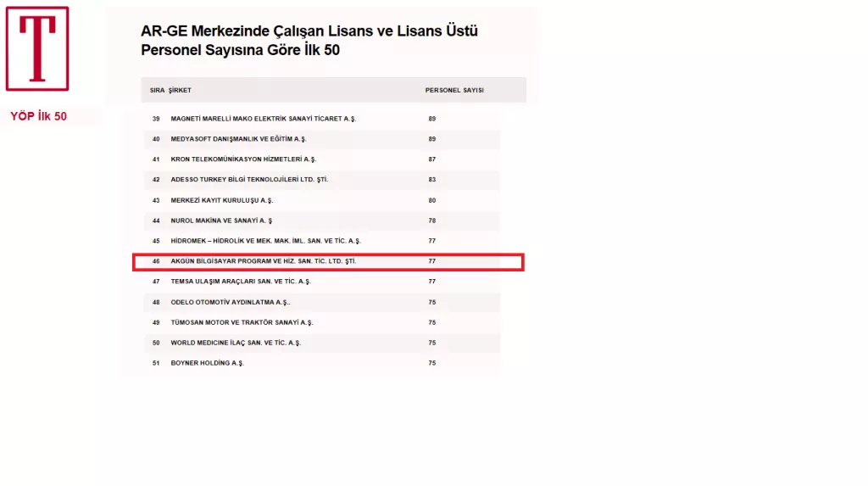Select AKGÜN BİLGİSAYAR PROGRAM row name

click(264, 261)
